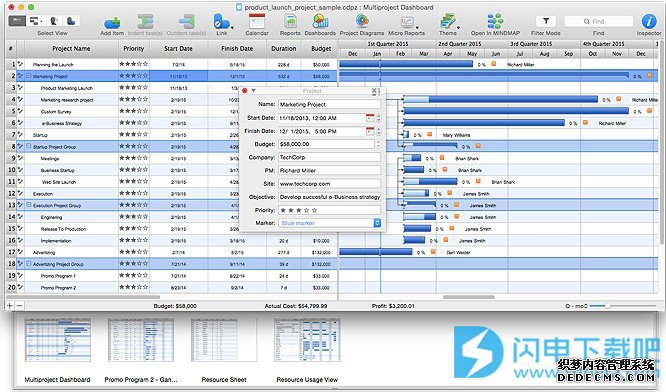Collapse the Startup Project Group row
666x392 pixels.
pos(29,146)
